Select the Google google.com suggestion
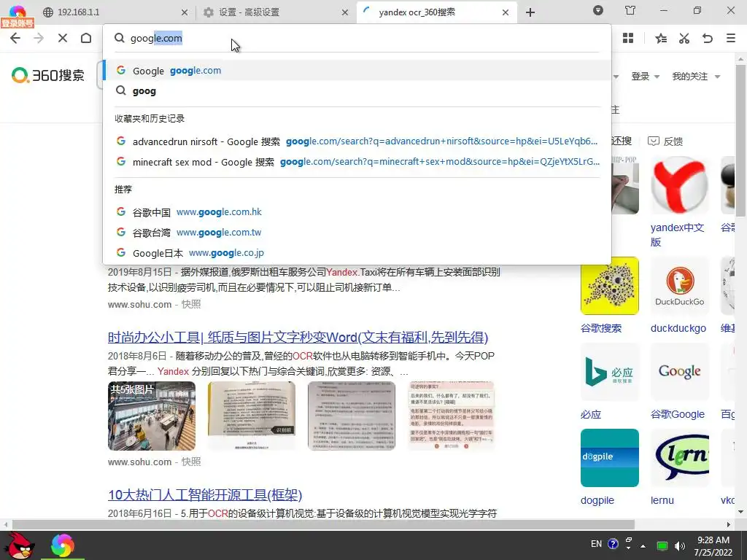The image size is (747, 560). pos(357,71)
